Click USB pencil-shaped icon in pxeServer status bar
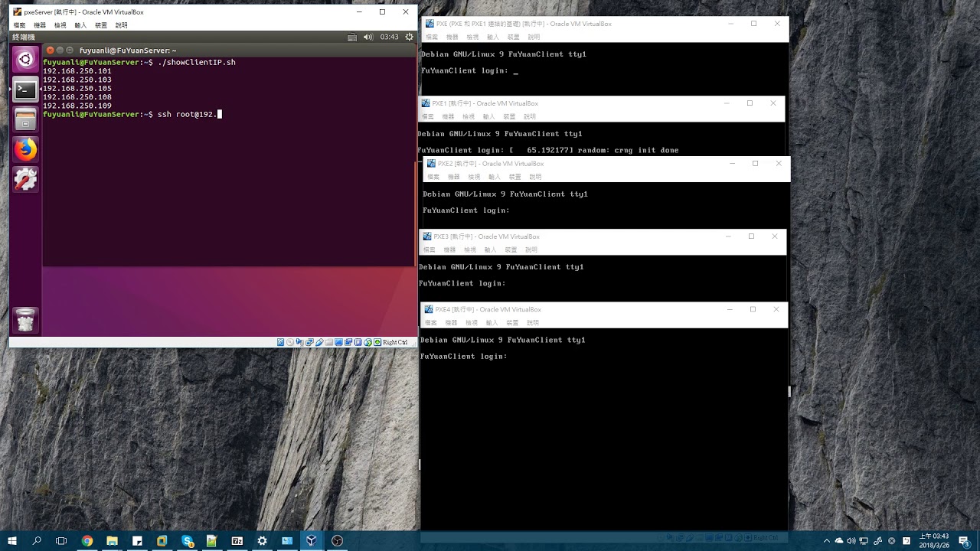Viewport: 980px width, 551px height. [319, 342]
